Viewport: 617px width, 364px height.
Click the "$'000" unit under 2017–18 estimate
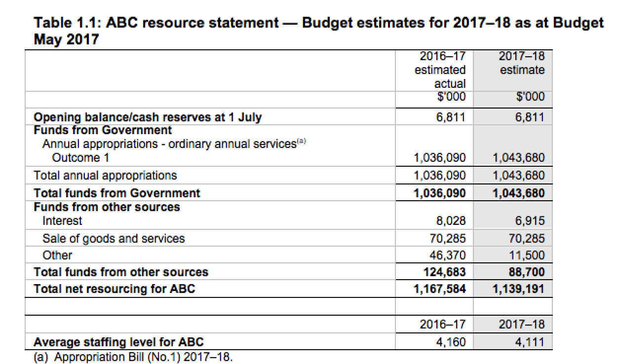click(531, 97)
